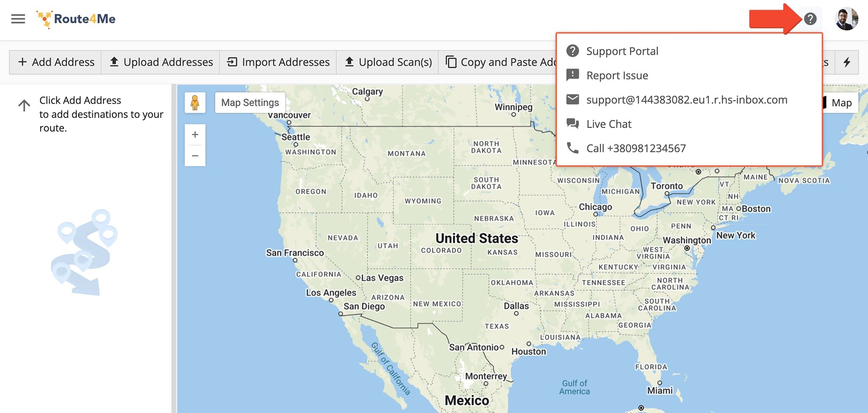The width and height of the screenshot is (868, 413).
Task: Click the Street View pegman icon
Action: 195,103
